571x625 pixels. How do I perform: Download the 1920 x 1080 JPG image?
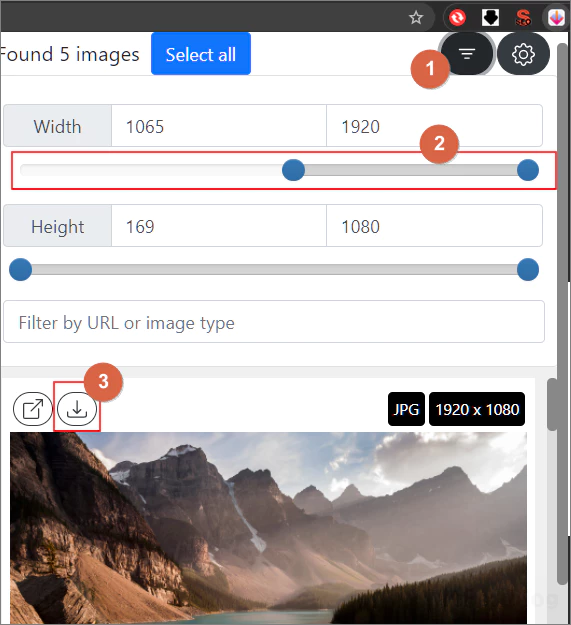(77, 409)
